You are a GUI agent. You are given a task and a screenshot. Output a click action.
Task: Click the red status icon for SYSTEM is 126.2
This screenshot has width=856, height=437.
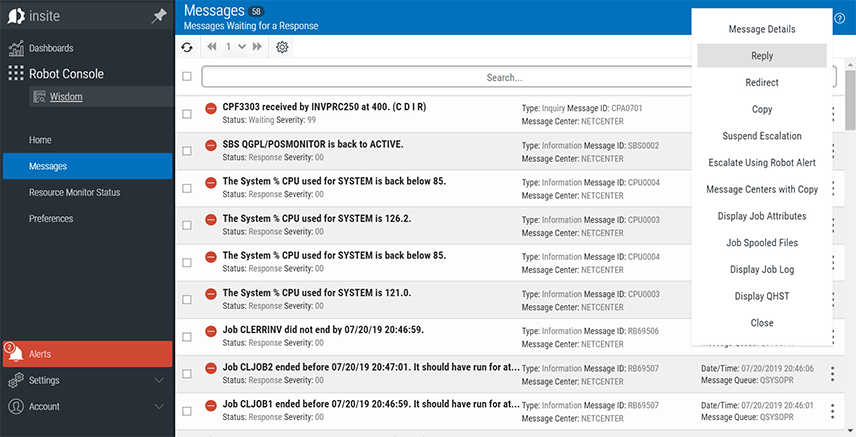point(211,220)
